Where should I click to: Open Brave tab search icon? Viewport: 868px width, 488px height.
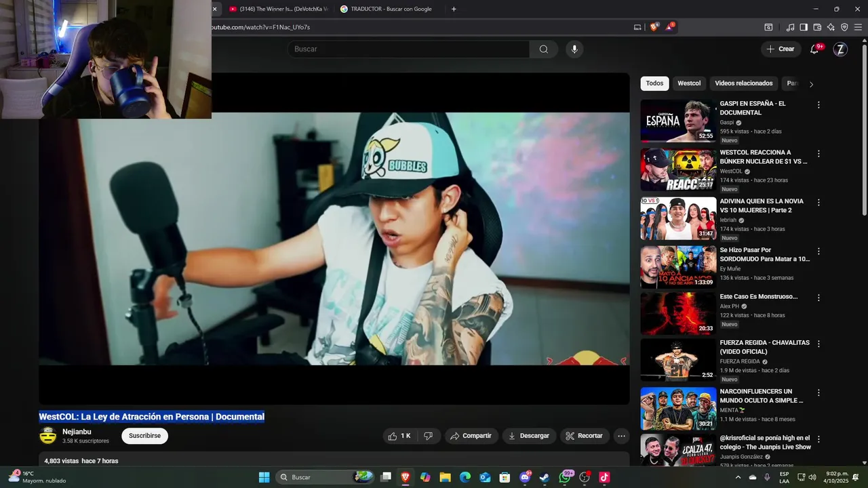pos(768,27)
